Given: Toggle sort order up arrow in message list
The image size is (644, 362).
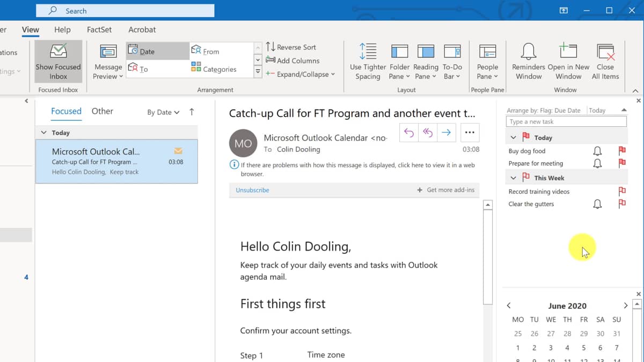Looking at the screenshot, I should point(192,112).
